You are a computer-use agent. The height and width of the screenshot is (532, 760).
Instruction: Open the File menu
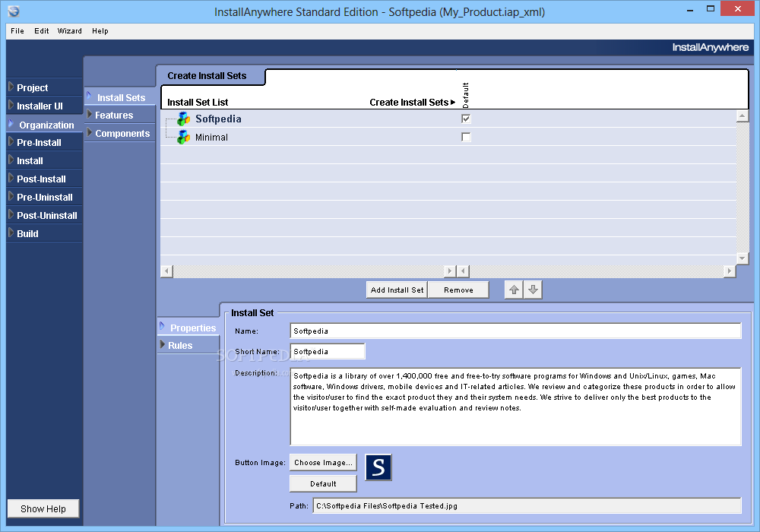coord(17,31)
